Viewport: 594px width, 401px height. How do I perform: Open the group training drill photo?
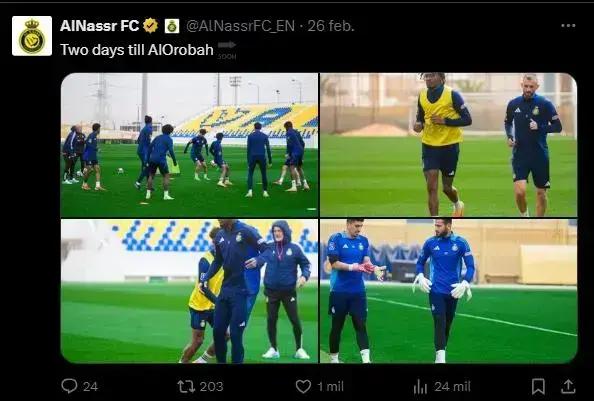pyautogui.click(x=189, y=145)
